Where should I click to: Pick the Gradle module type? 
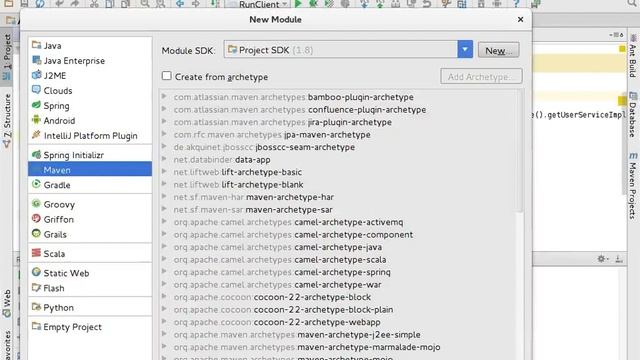pos(90,185)
